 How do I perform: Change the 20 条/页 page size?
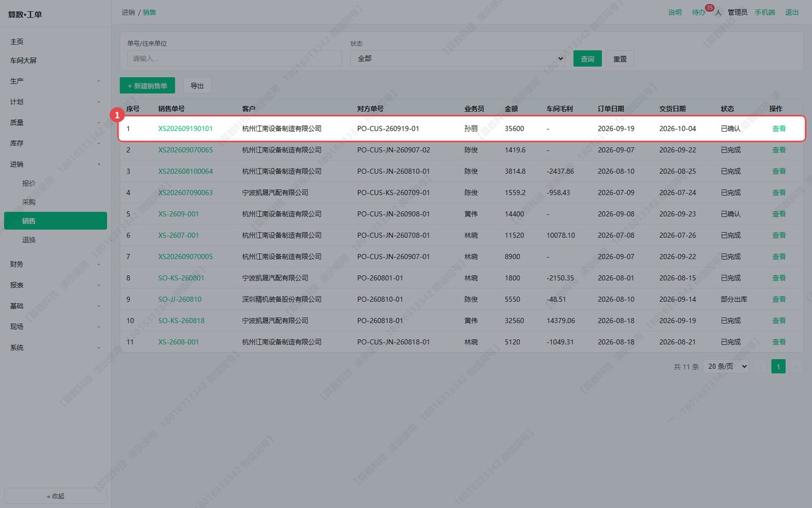click(x=726, y=367)
